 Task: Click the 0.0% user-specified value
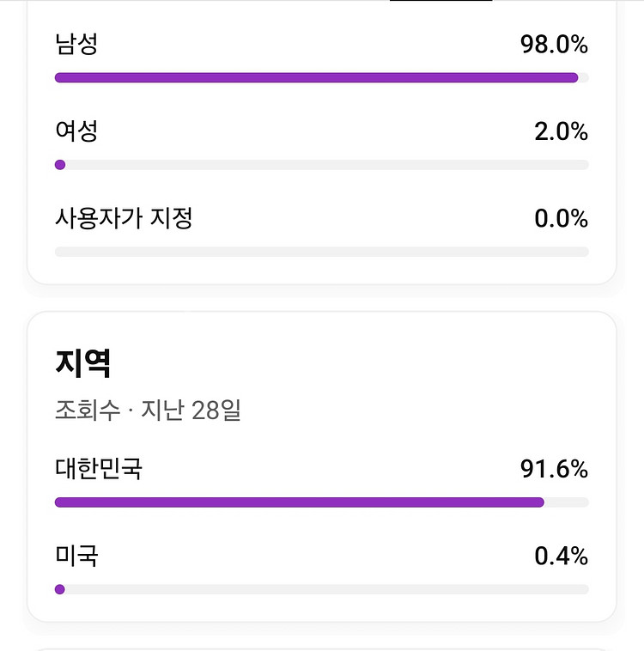click(561, 219)
